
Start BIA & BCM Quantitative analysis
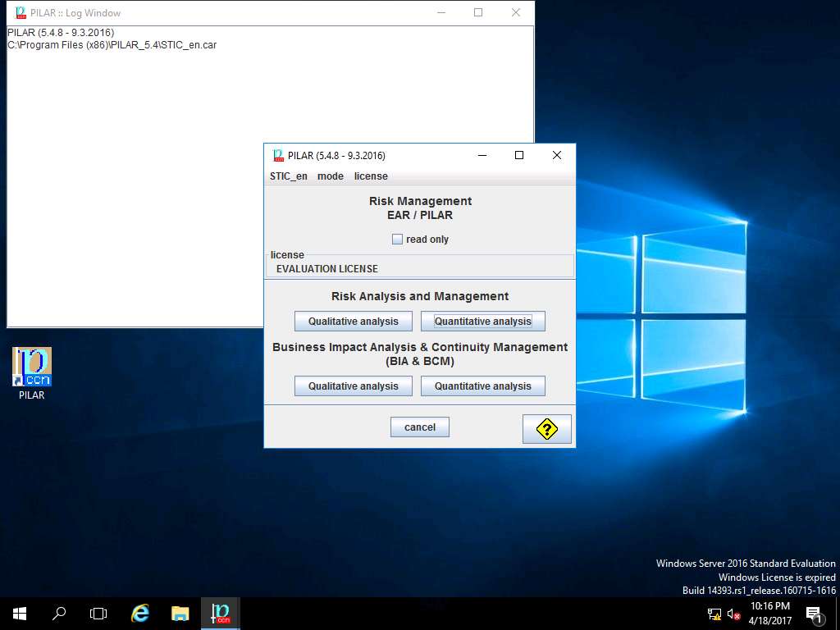[482, 386]
